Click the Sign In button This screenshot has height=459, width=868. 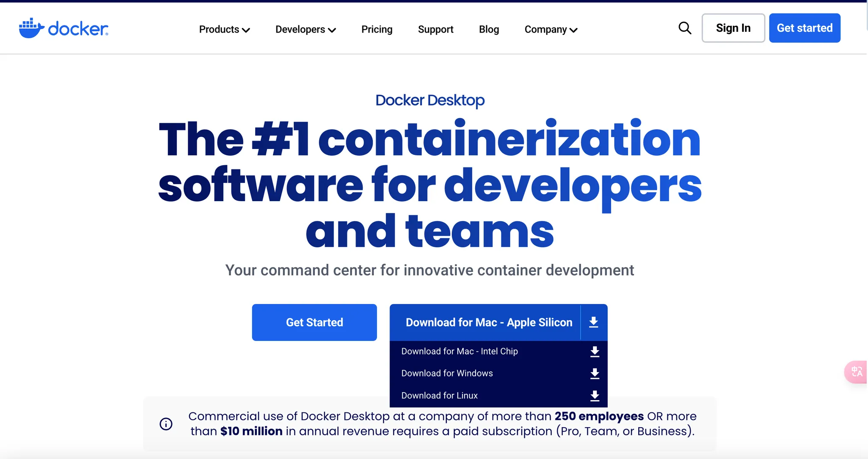(x=733, y=28)
